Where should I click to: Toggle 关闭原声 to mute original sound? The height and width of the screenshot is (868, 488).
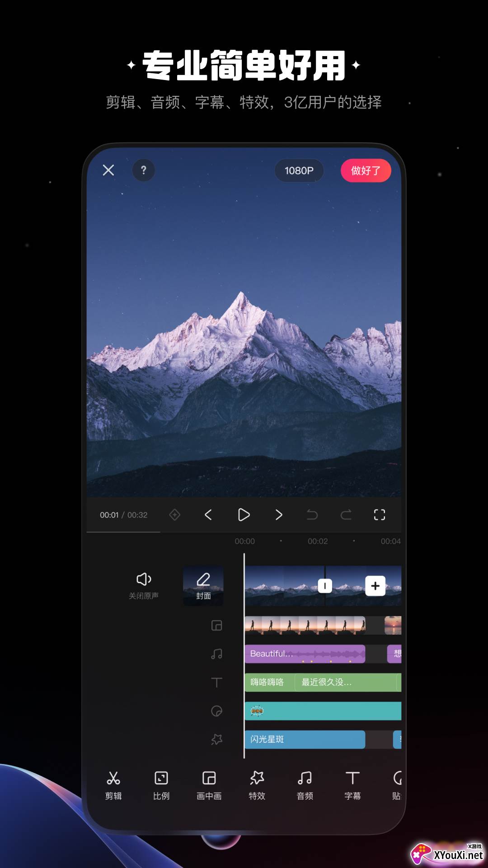click(x=144, y=585)
